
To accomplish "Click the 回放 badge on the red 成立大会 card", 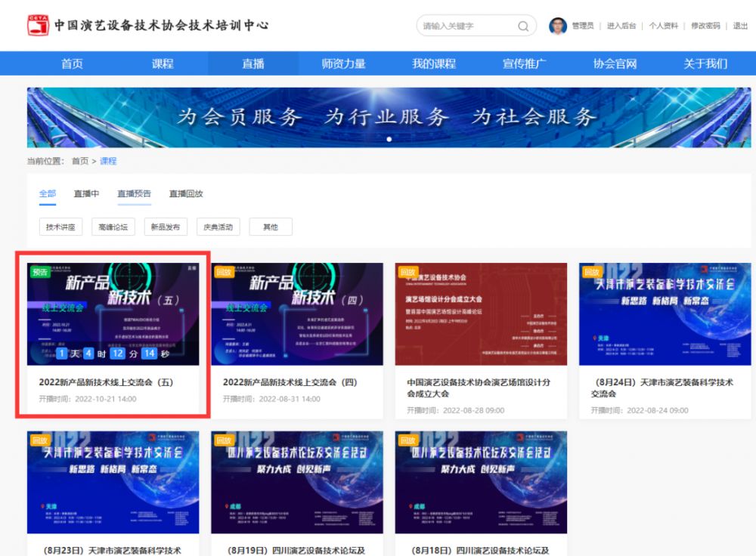I will [x=408, y=272].
